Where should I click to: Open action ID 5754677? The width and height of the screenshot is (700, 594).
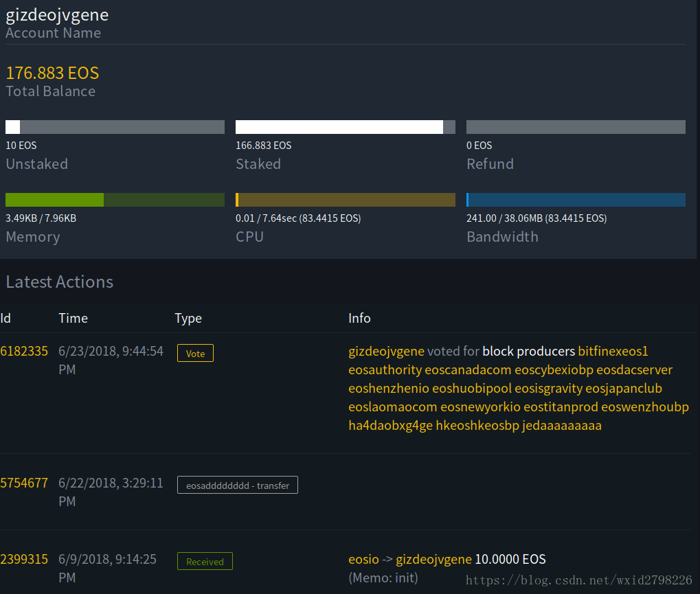[24, 483]
